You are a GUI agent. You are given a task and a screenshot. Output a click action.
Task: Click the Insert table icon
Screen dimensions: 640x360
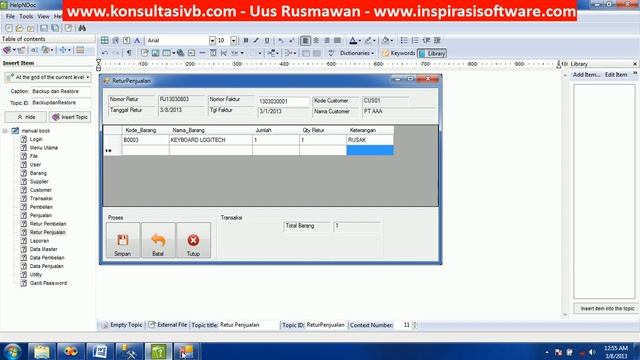pyautogui.click(x=167, y=53)
